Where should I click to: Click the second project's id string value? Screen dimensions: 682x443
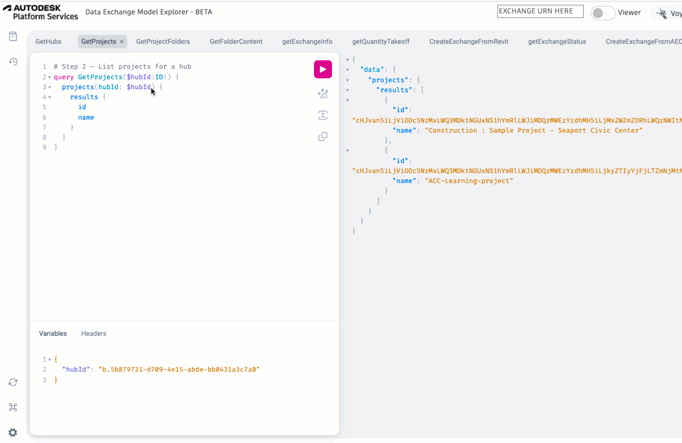tap(517, 171)
